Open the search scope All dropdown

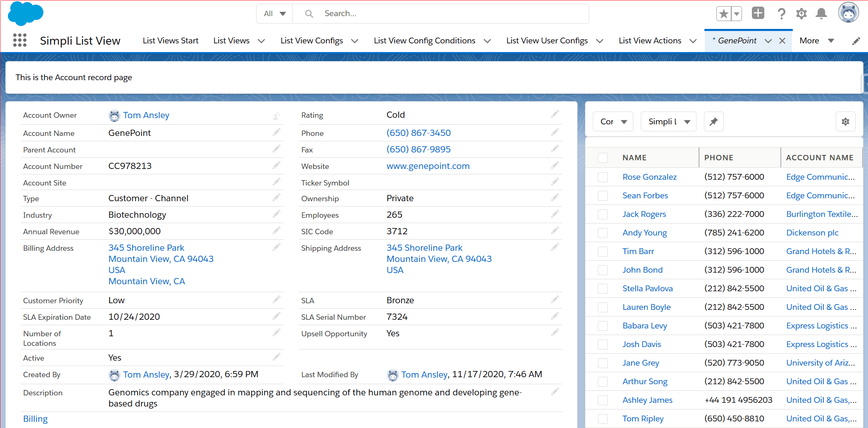tap(274, 14)
